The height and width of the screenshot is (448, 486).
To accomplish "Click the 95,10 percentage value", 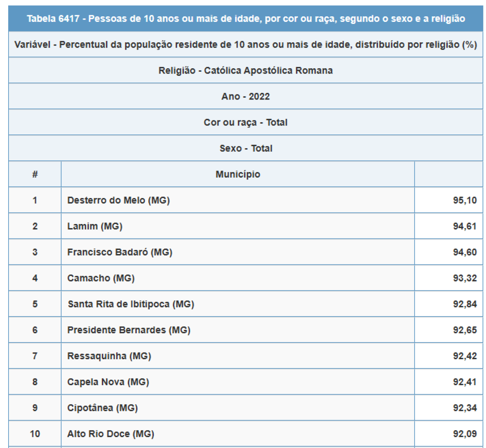I will [x=464, y=200].
